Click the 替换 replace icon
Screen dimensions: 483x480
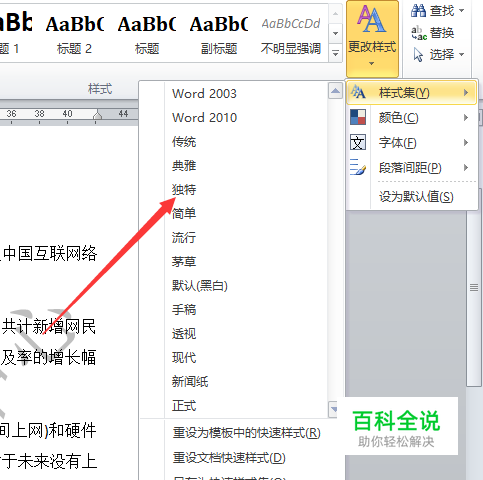(x=419, y=33)
